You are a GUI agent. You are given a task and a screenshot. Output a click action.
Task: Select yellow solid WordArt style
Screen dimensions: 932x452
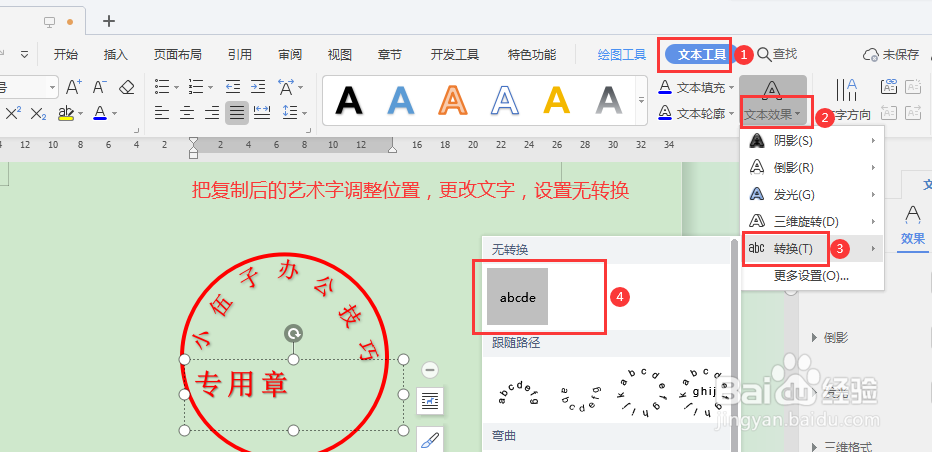pos(556,101)
